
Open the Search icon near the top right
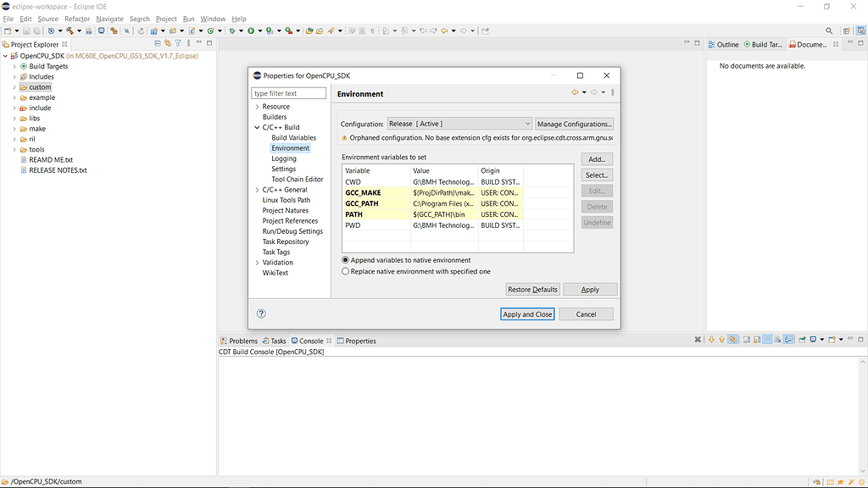click(829, 30)
